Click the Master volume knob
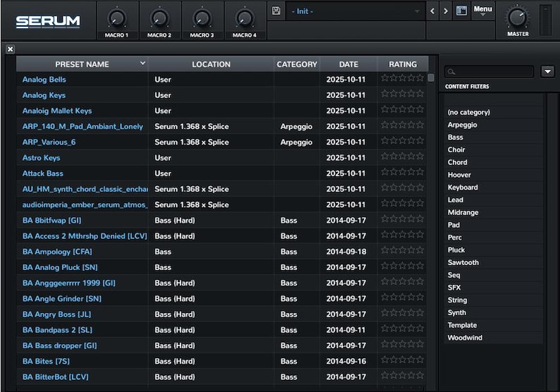The image size is (560, 392). coord(518,18)
